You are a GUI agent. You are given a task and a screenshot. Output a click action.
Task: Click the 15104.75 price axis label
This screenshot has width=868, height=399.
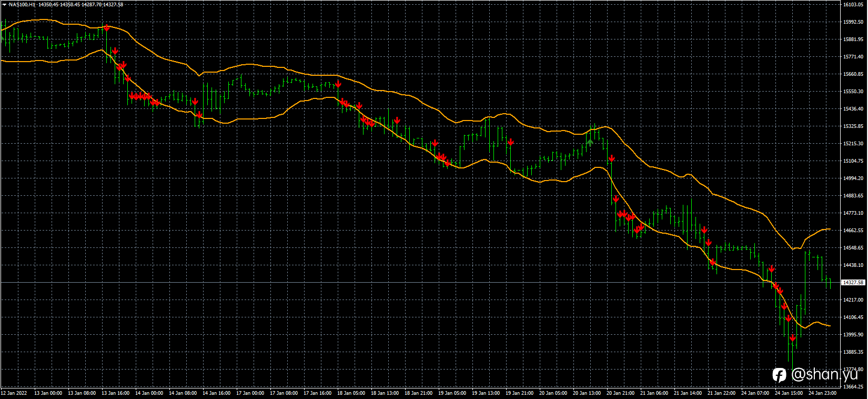tap(853, 161)
